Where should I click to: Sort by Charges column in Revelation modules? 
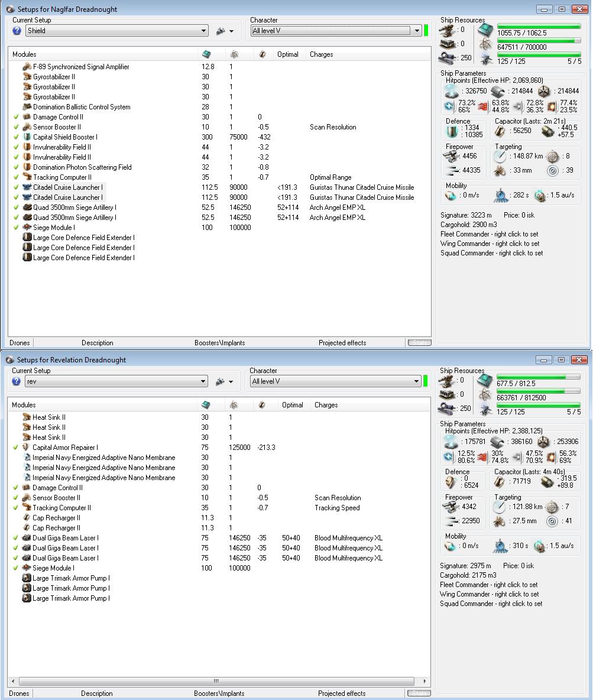click(326, 404)
